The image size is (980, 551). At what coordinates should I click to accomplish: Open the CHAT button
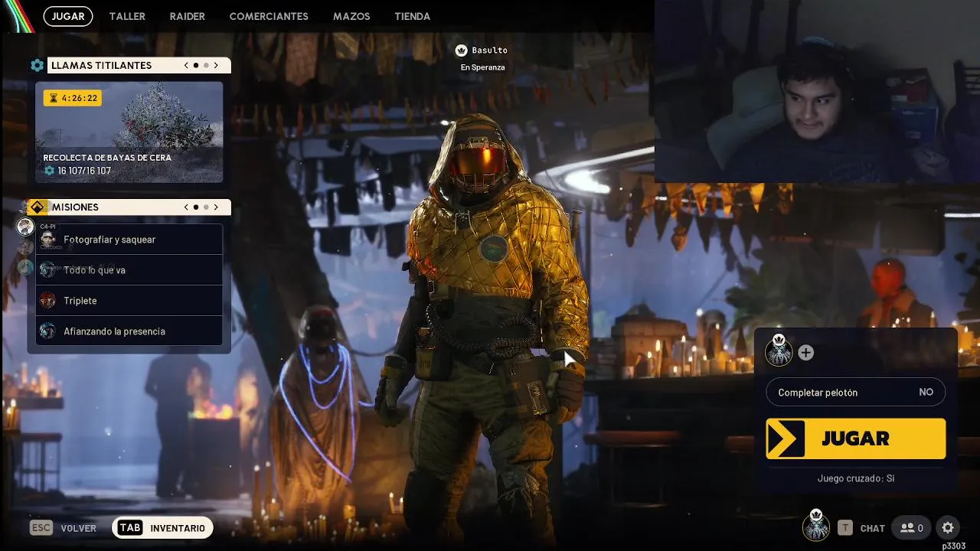[861, 528]
